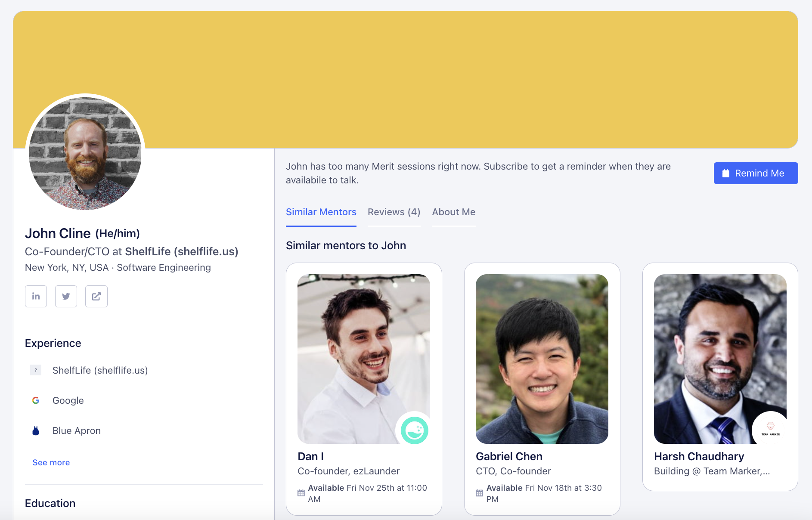
Task: Click the Blue Apron logo in Experience
Action: point(36,430)
